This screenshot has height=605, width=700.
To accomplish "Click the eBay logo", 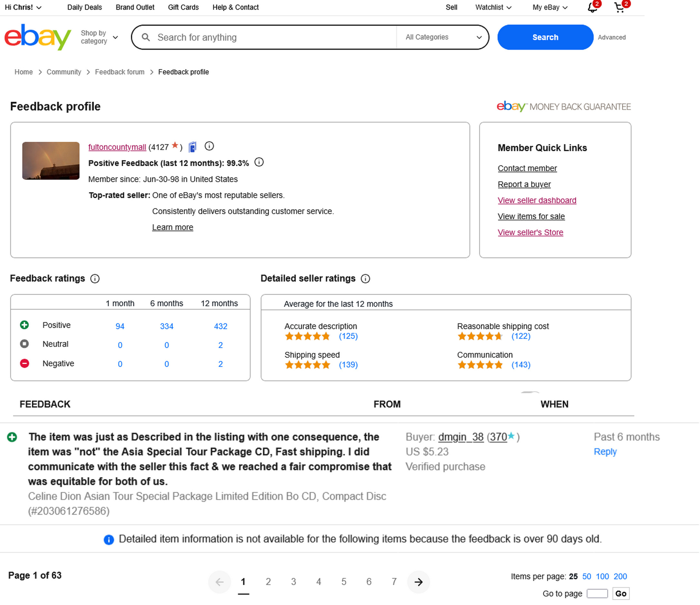I will pyautogui.click(x=38, y=37).
